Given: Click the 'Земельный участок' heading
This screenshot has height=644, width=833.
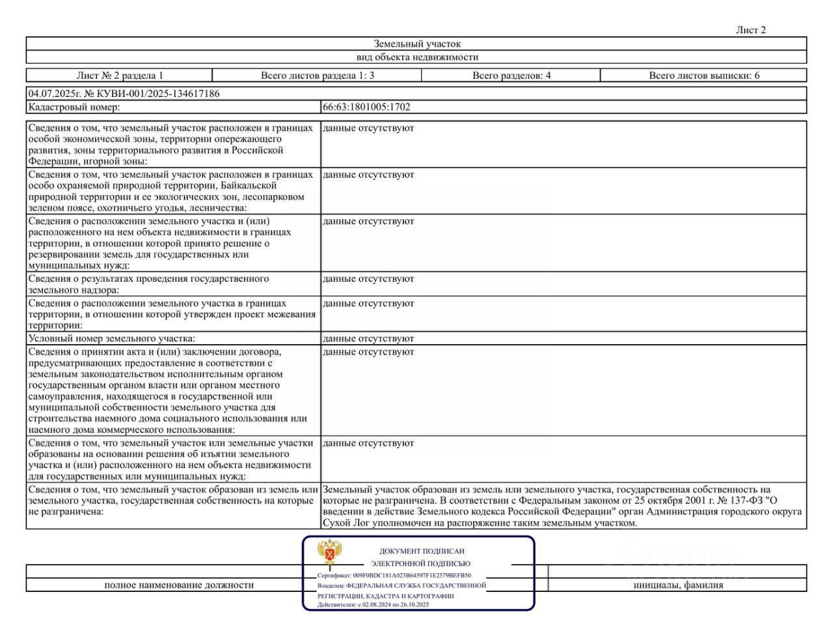Looking at the screenshot, I should tap(416, 44).
